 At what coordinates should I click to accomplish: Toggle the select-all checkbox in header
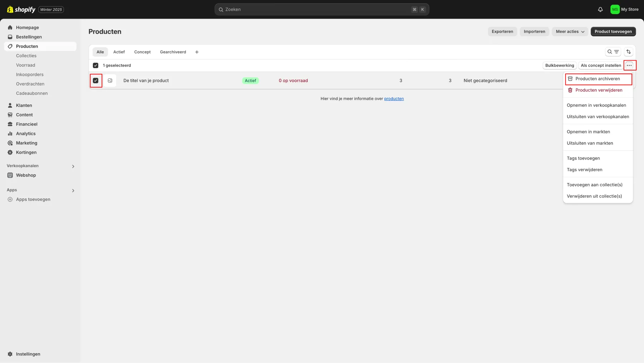(96, 66)
